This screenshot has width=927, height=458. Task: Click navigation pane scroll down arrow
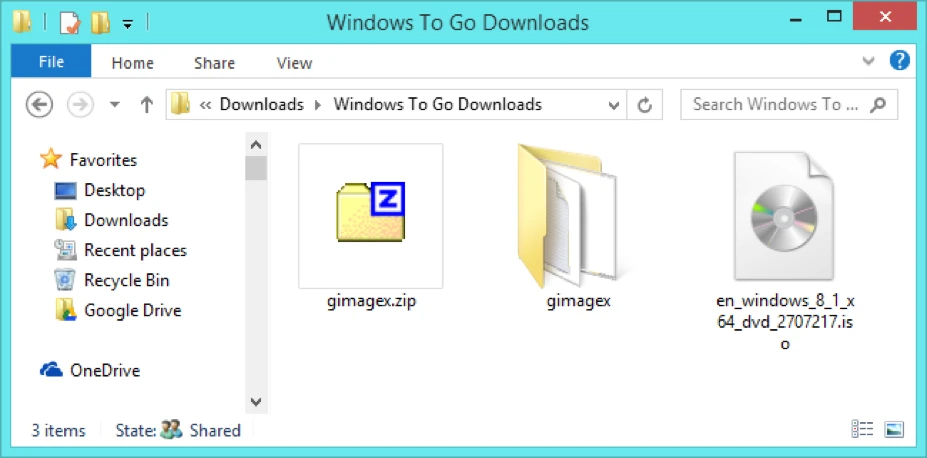255,402
